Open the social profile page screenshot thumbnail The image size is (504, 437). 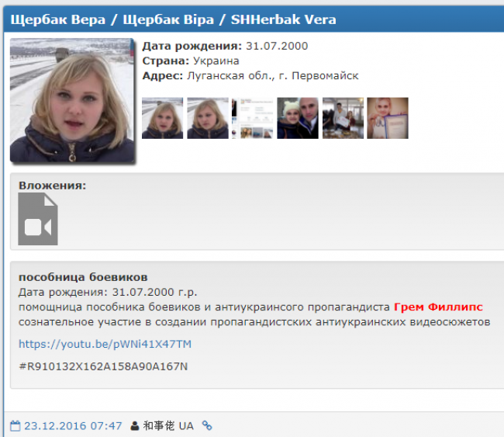click(x=253, y=118)
